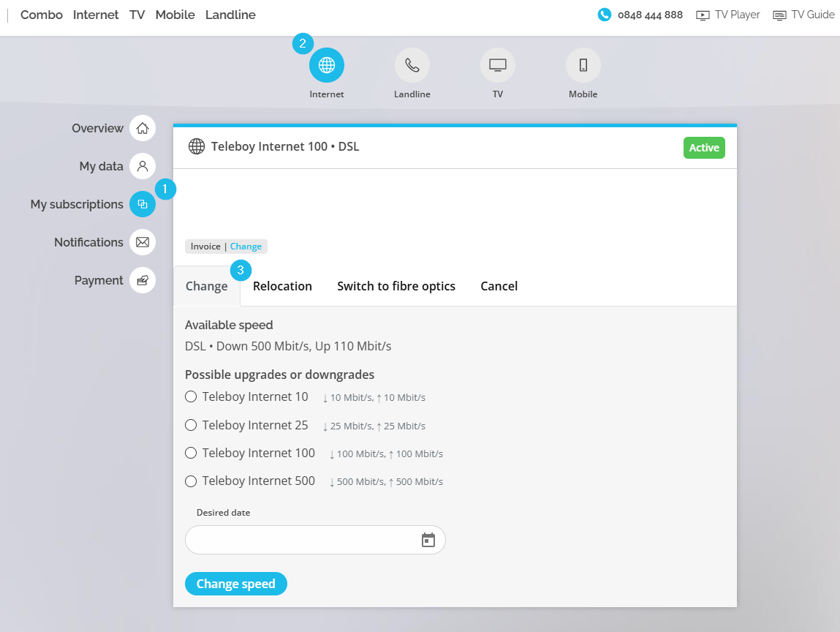Open the Mobile phone icon
Viewport: 840px width, 632px height.
coord(583,65)
